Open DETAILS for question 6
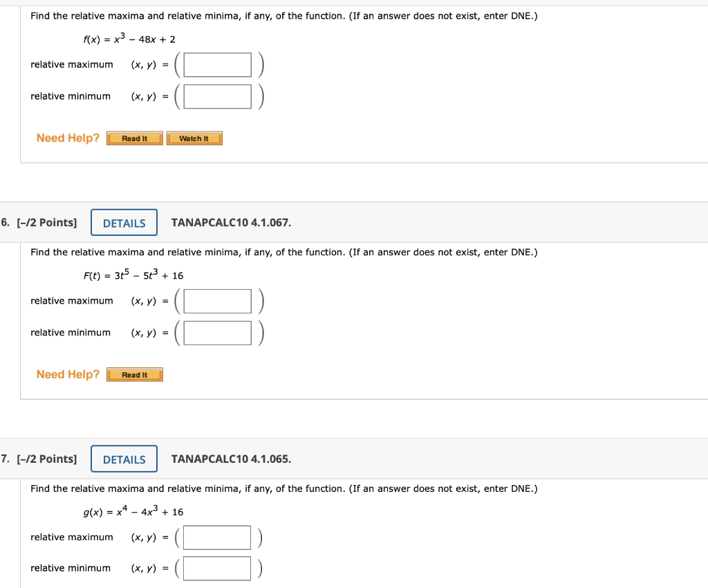Screen dimensions: 708x588 (124, 222)
